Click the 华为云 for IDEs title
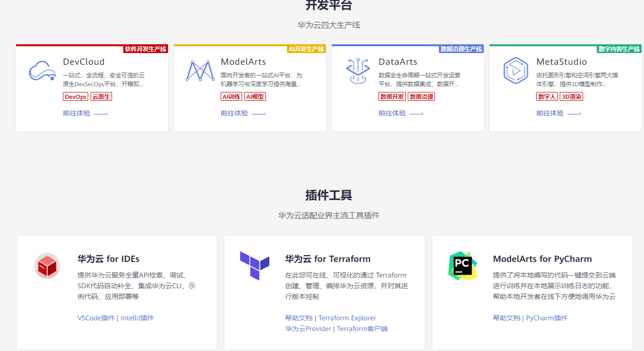Screen dimensions: 644x351 coord(109,259)
